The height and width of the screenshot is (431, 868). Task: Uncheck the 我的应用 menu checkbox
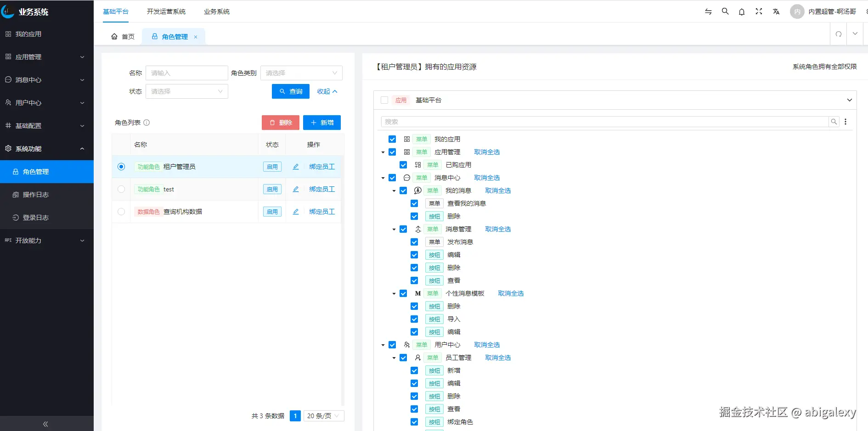pos(392,139)
